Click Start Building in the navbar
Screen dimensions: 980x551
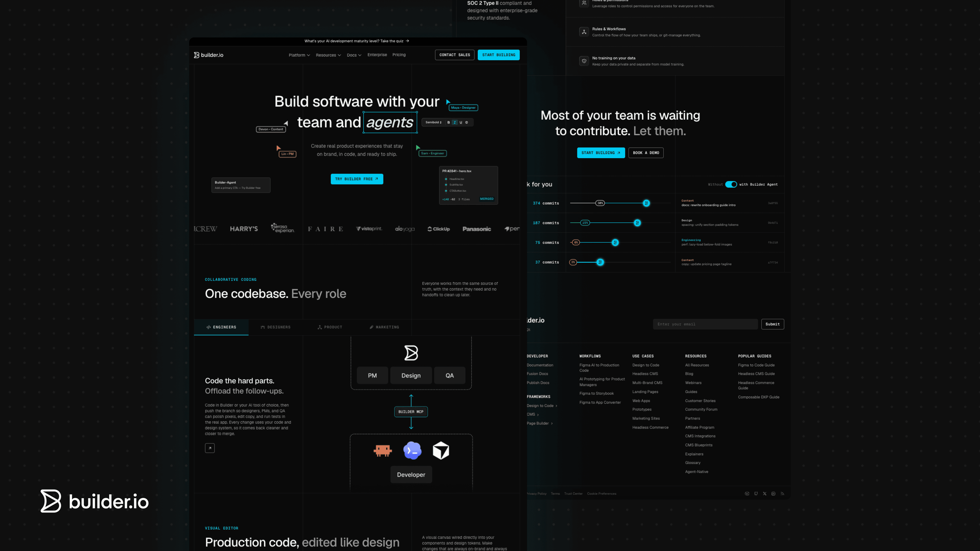tap(499, 55)
